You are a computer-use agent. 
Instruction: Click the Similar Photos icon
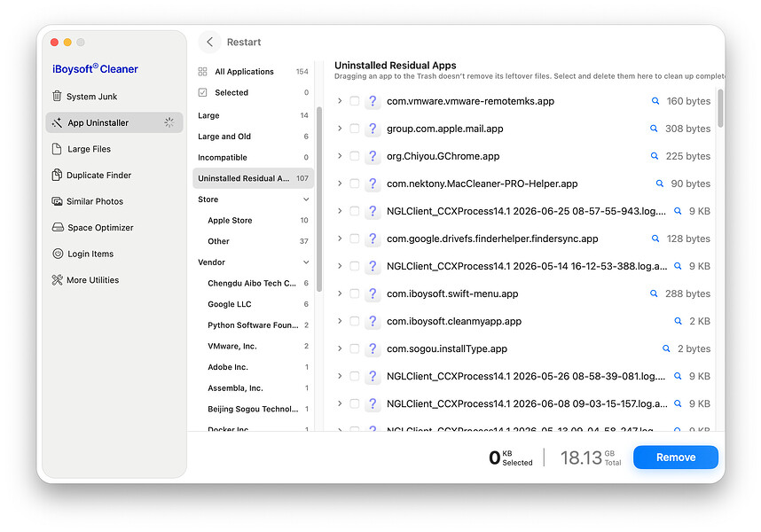click(x=57, y=201)
